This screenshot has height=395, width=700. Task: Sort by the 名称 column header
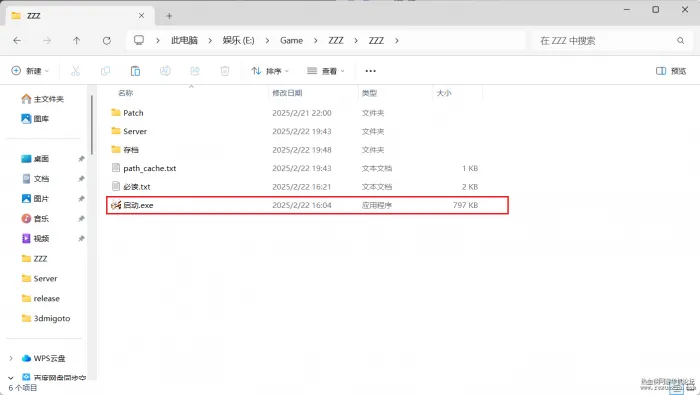coord(125,93)
